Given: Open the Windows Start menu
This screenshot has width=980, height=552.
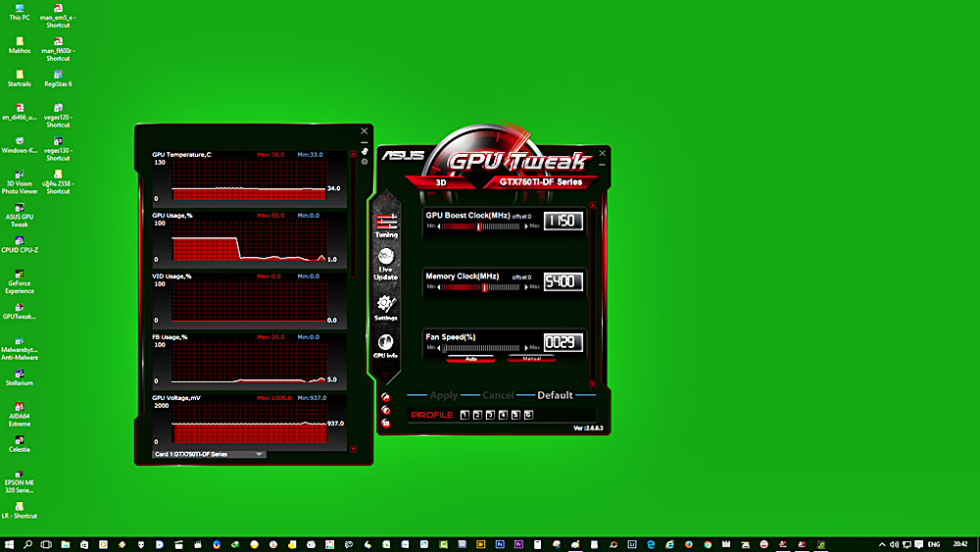Looking at the screenshot, I should [9, 544].
